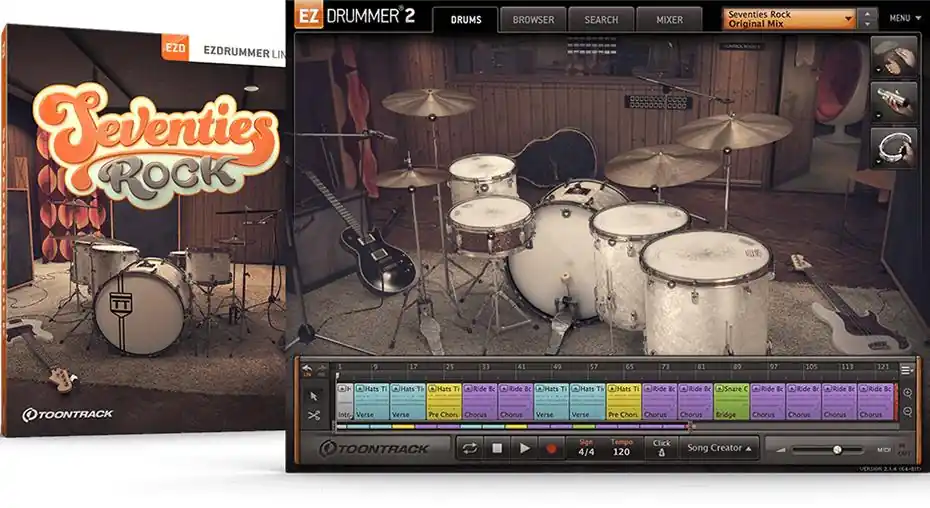The height and width of the screenshot is (508, 930).
Task: Click the Toontrack logo in the transport bar
Action: pyautogui.click(x=374, y=449)
